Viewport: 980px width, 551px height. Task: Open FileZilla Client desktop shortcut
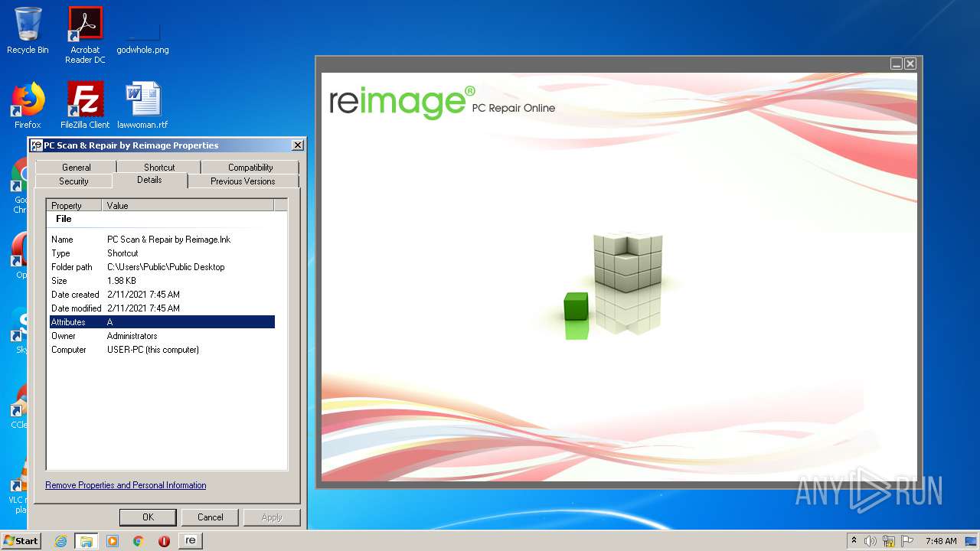click(x=85, y=106)
